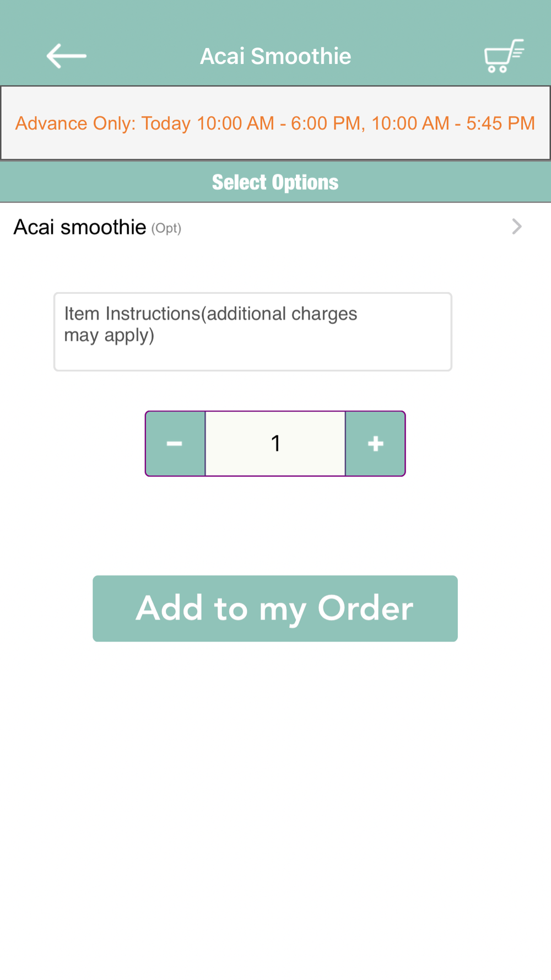
Task: Increase quantity with the plus icon
Action: point(375,444)
